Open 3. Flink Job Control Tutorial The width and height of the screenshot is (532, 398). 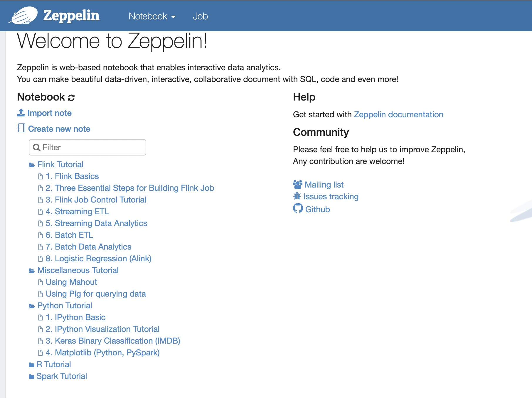[96, 200]
